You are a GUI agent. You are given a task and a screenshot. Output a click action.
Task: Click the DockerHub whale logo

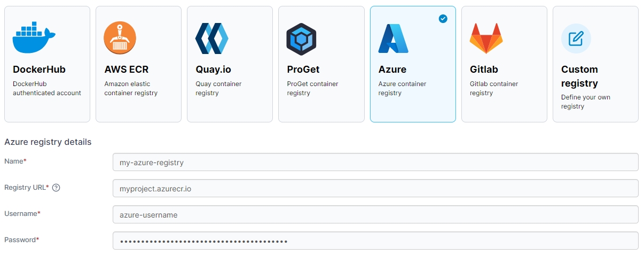click(x=34, y=38)
